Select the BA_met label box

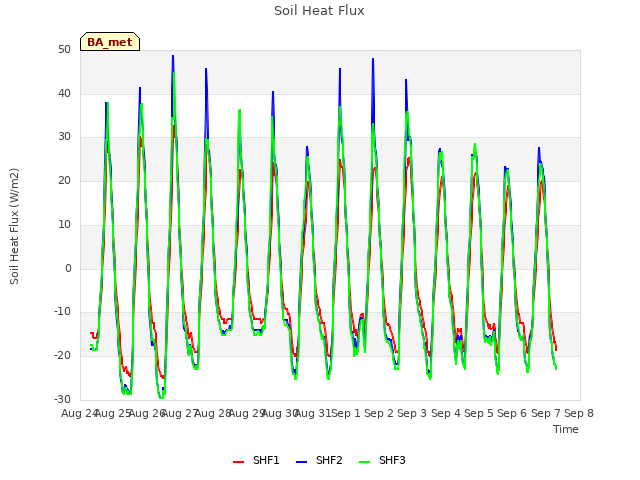point(110,42)
